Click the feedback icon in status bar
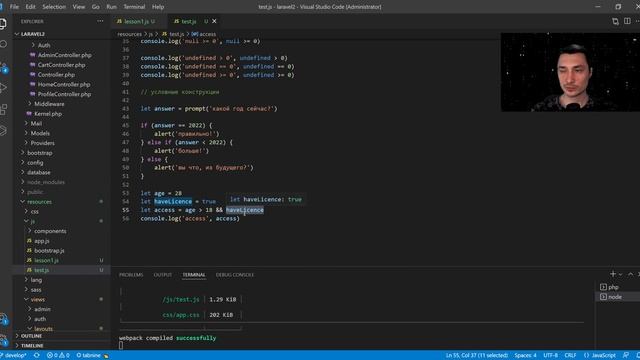Screen dimensions: 640x360 (625, 355)
